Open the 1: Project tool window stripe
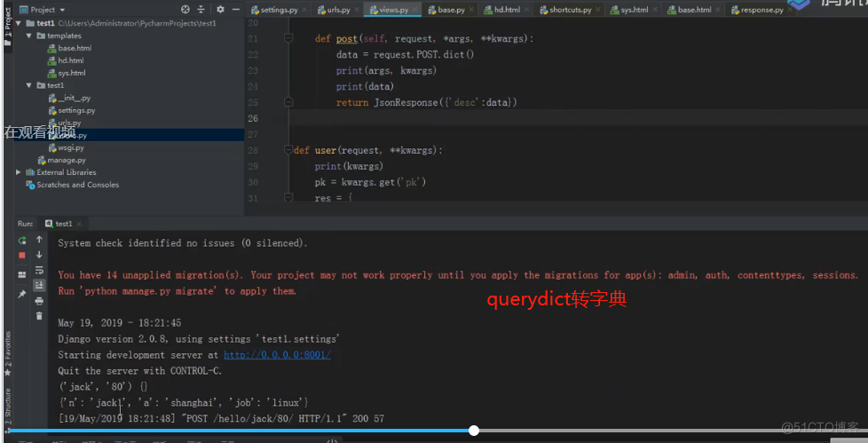Image resolution: width=868 pixels, height=443 pixels. pyautogui.click(x=8, y=26)
